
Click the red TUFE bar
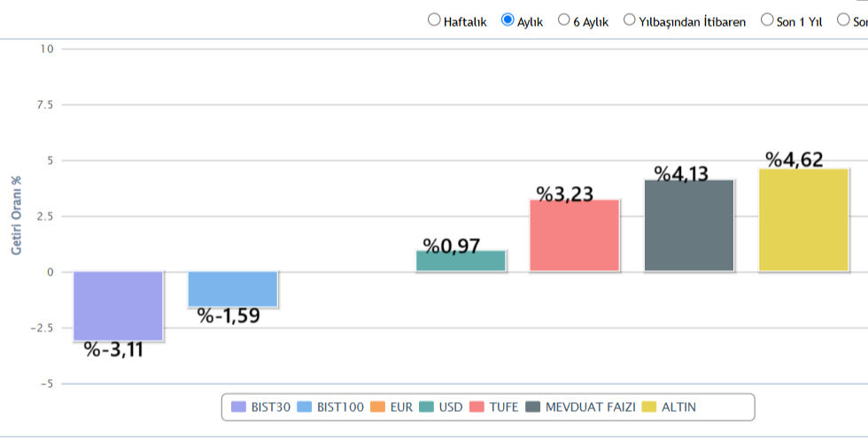tap(574, 236)
